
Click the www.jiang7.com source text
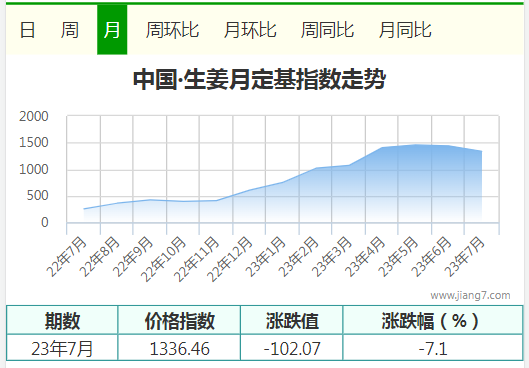pos(470,295)
